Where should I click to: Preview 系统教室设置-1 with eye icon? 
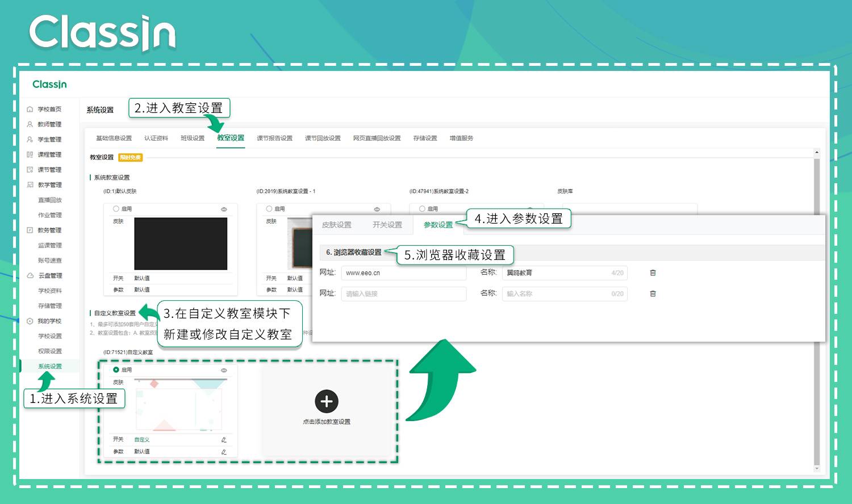click(377, 209)
